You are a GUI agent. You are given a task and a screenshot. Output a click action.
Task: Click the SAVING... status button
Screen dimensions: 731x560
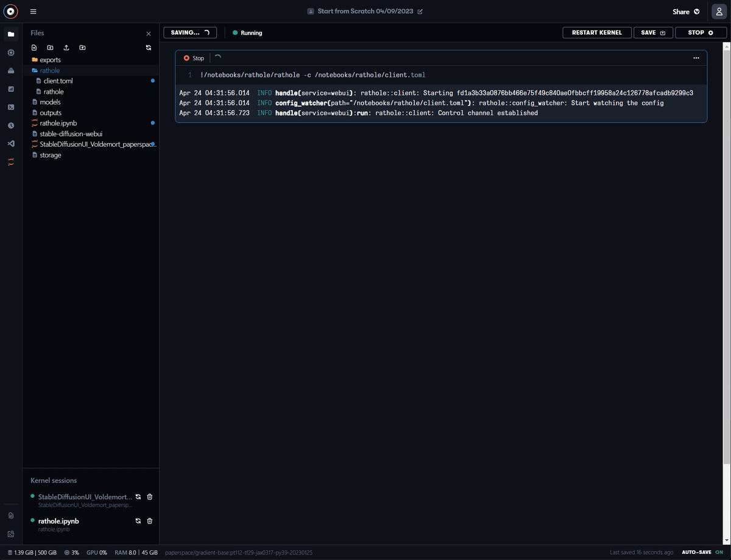point(190,32)
